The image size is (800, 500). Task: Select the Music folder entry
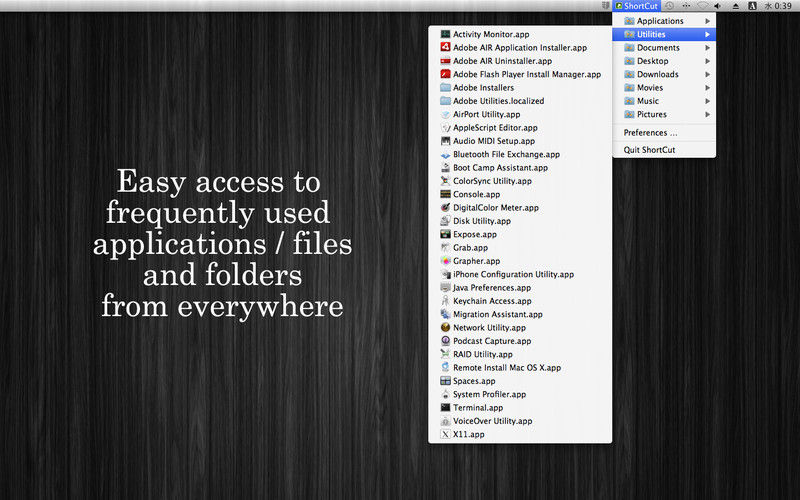point(664,101)
